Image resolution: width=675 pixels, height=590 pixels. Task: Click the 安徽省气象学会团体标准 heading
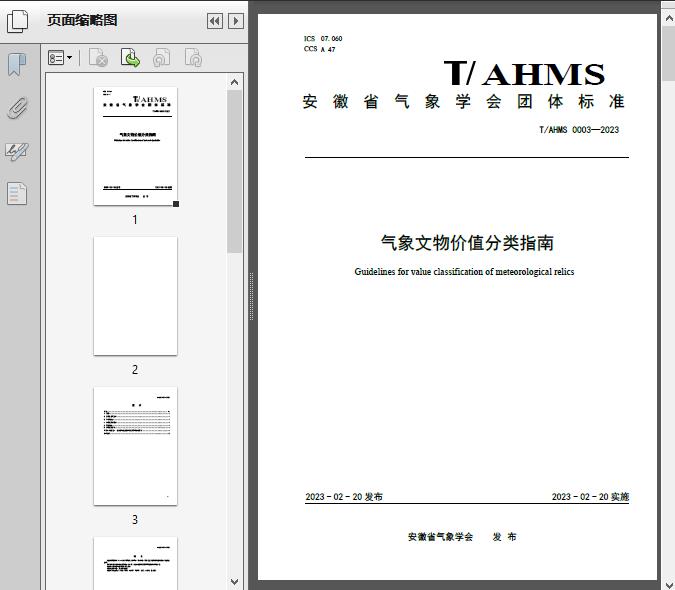click(463, 102)
